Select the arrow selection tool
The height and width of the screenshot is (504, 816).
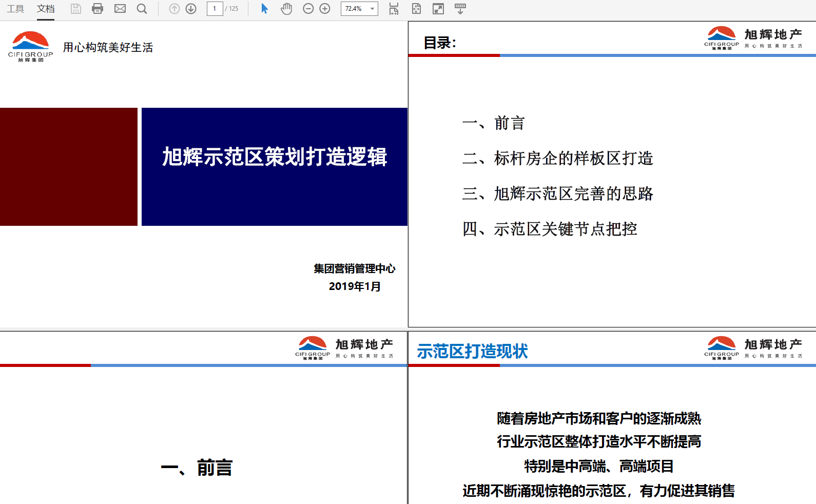click(x=264, y=9)
